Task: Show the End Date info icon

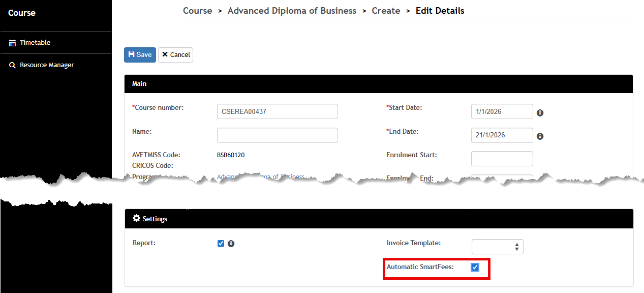Action: 540,136
